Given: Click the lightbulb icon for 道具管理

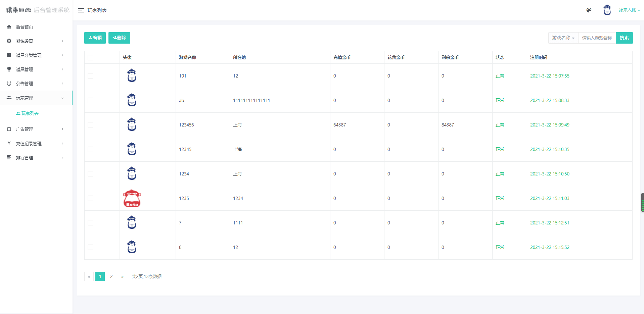Looking at the screenshot, I should tap(9, 69).
